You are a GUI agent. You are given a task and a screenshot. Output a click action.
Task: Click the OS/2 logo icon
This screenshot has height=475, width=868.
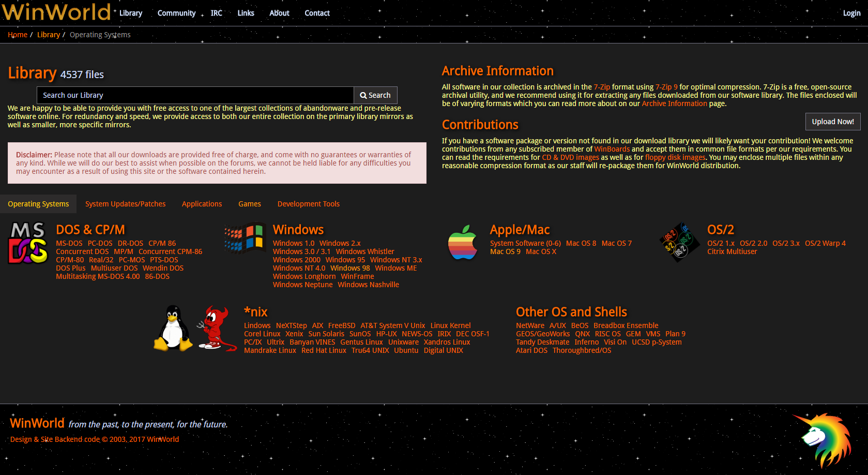pyautogui.click(x=679, y=242)
